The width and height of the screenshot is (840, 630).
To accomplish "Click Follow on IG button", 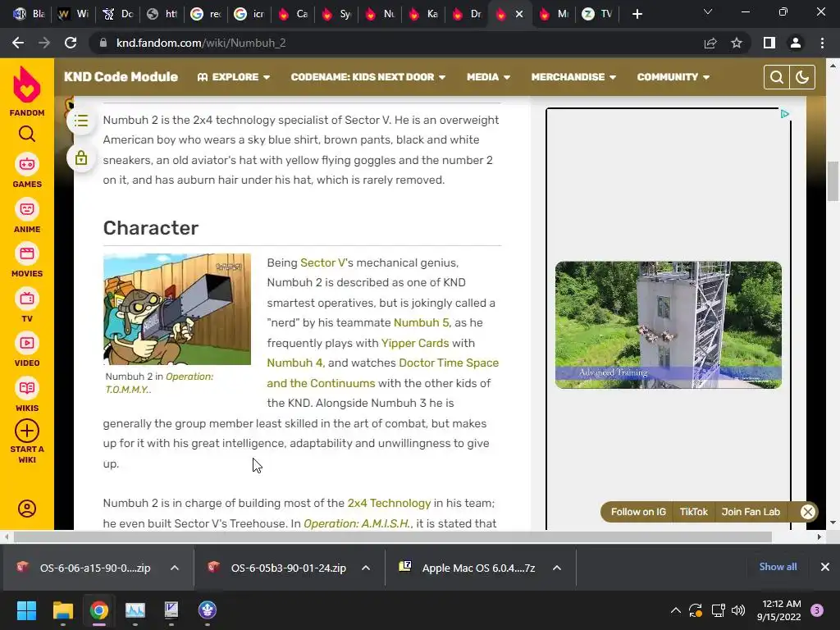I will click(x=638, y=512).
